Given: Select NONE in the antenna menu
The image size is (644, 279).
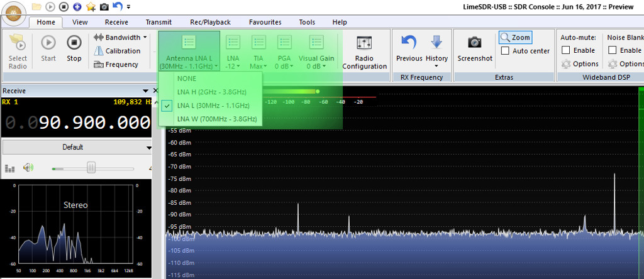Looking at the screenshot, I should tap(210, 79).
